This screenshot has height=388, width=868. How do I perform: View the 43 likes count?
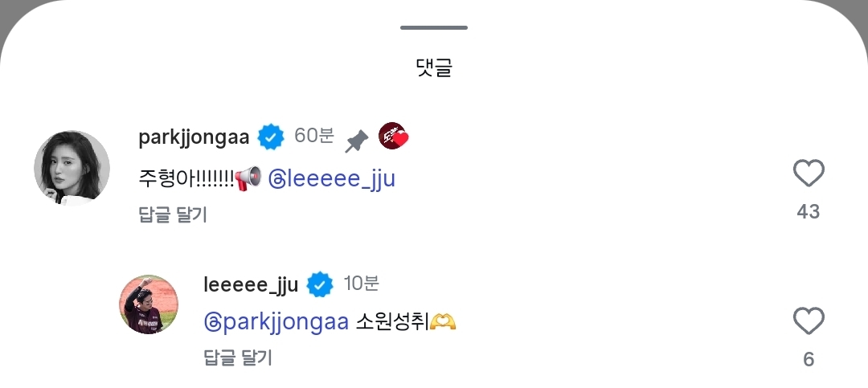[x=808, y=211]
